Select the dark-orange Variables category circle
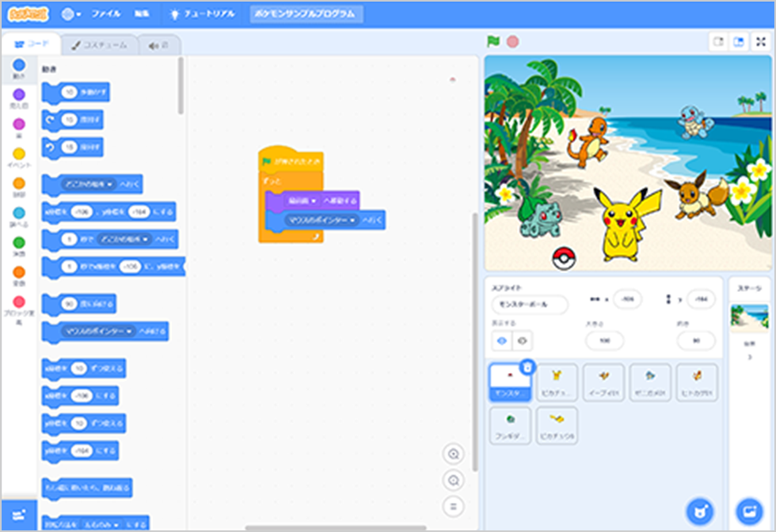Screen dimensions: 776x532 19,272
